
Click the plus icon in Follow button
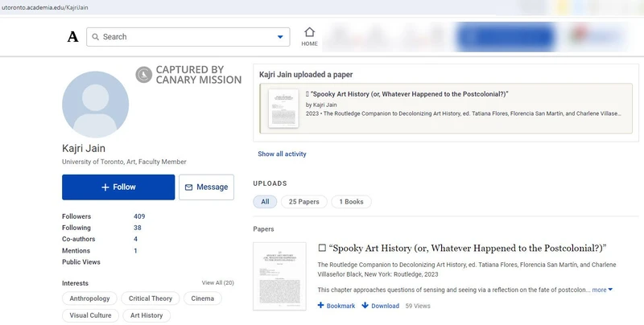(105, 187)
